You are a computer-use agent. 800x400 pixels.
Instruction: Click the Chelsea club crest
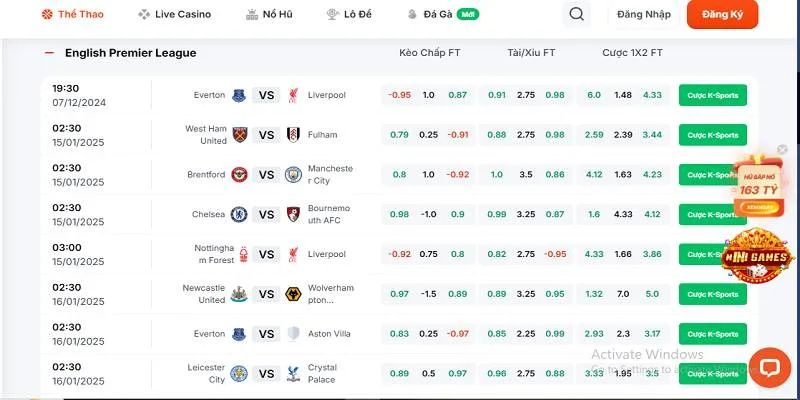[x=239, y=214]
